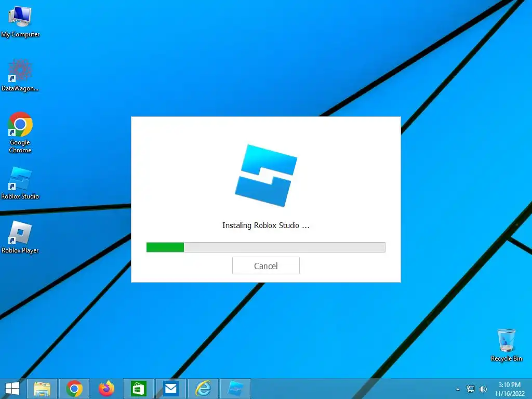This screenshot has height=399, width=532.
Task: Cancel the Roblox Studio installation
Action: [265, 265]
